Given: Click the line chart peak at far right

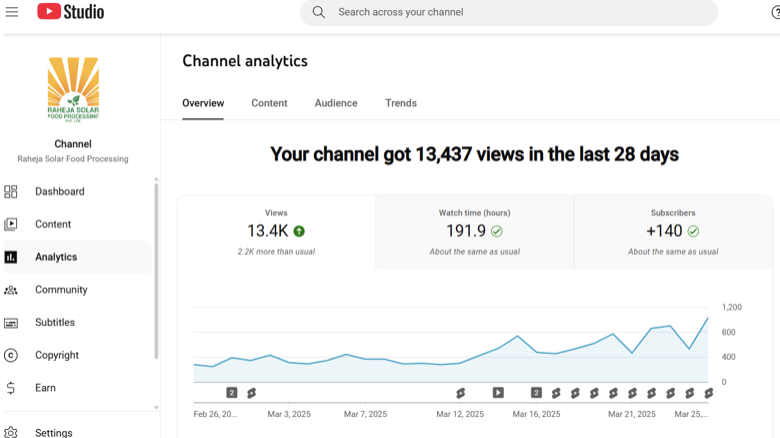Looking at the screenshot, I should pos(707,318).
